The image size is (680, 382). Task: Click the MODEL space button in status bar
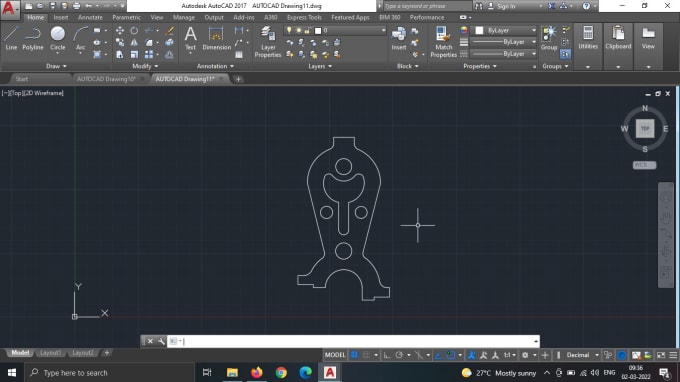coord(335,355)
